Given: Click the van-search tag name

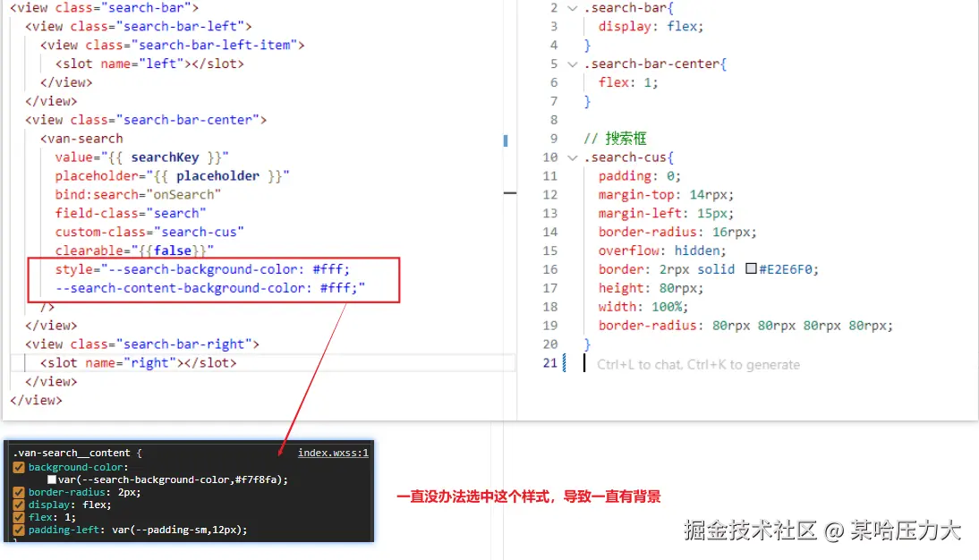Looking at the screenshot, I should coord(79,138).
